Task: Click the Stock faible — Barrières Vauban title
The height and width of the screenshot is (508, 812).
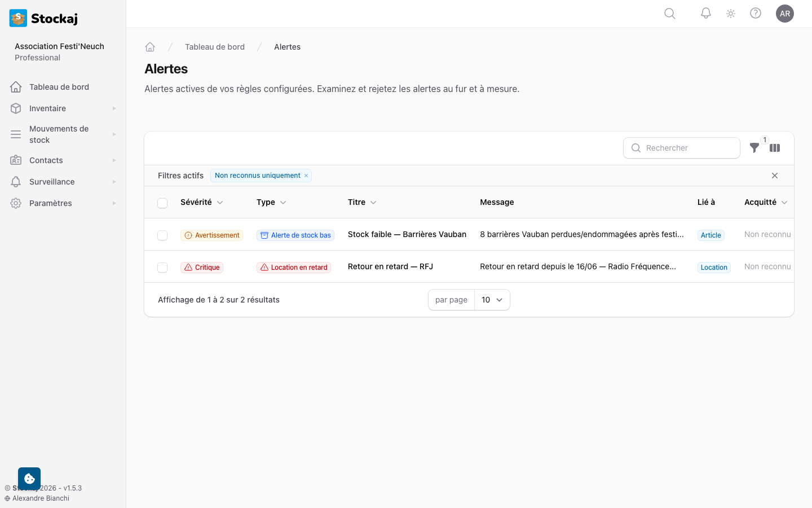Action: pos(407,234)
